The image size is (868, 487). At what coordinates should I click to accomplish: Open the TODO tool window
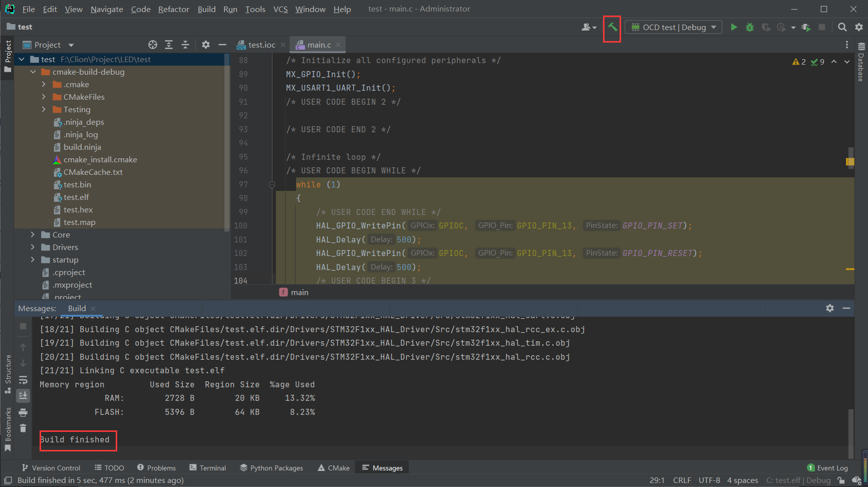click(x=109, y=468)
